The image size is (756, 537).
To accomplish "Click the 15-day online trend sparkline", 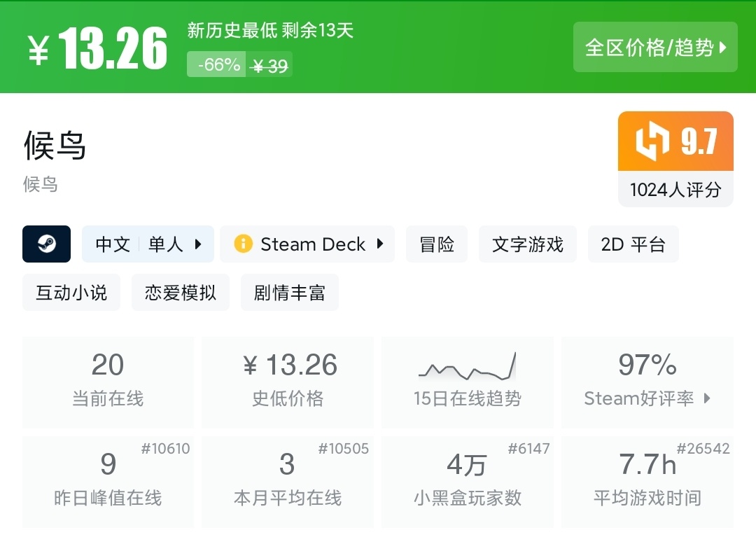I will click(467, 366).
